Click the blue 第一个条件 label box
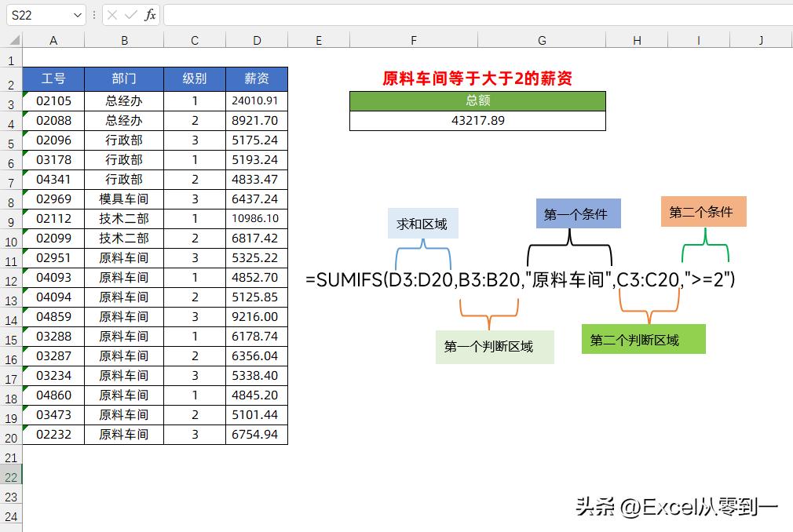This screenshot has height=532, width=793. click(x=577, y=213)
